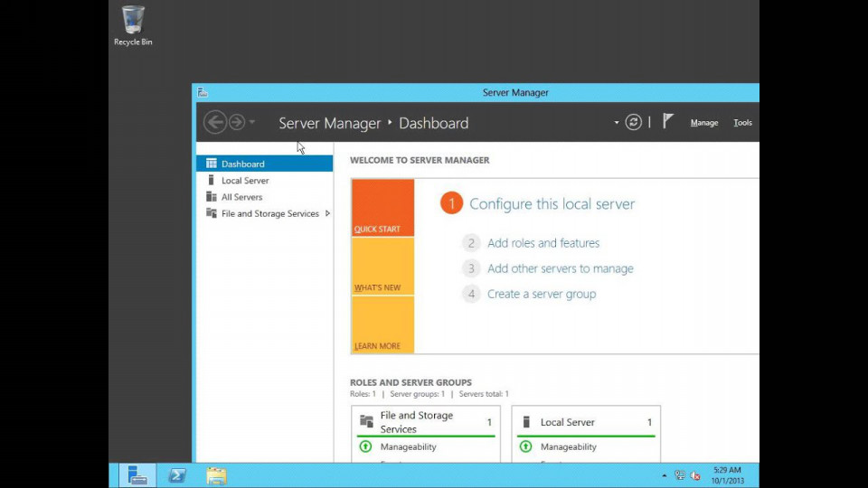868x488 pixels.
Task: Click the Welcome to Server Manager heading
Action: 420,160
